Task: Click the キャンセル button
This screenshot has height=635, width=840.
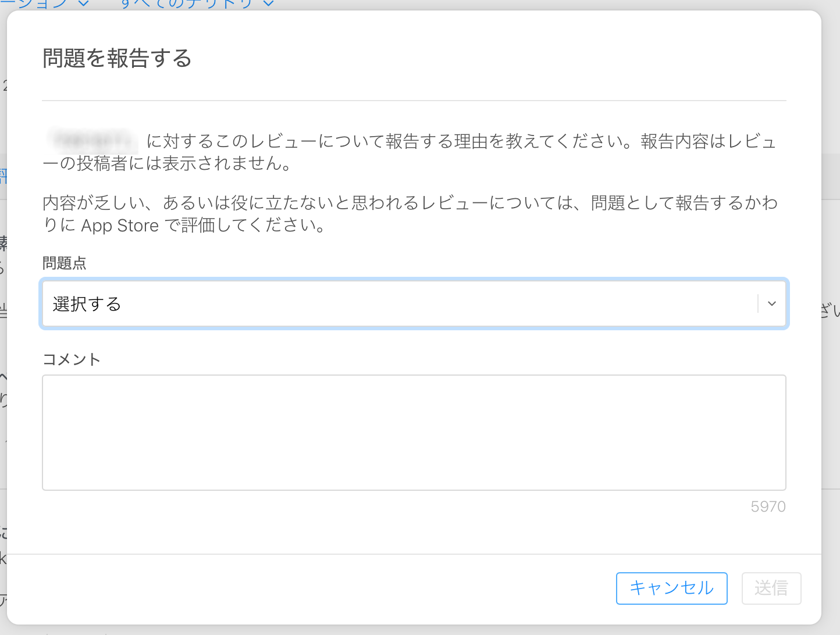Action: coord(671,588)
